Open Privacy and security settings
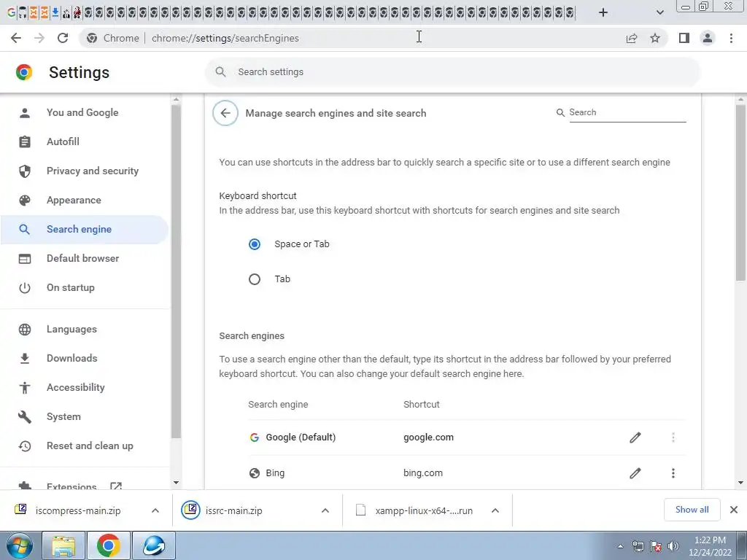 [93, 171]
